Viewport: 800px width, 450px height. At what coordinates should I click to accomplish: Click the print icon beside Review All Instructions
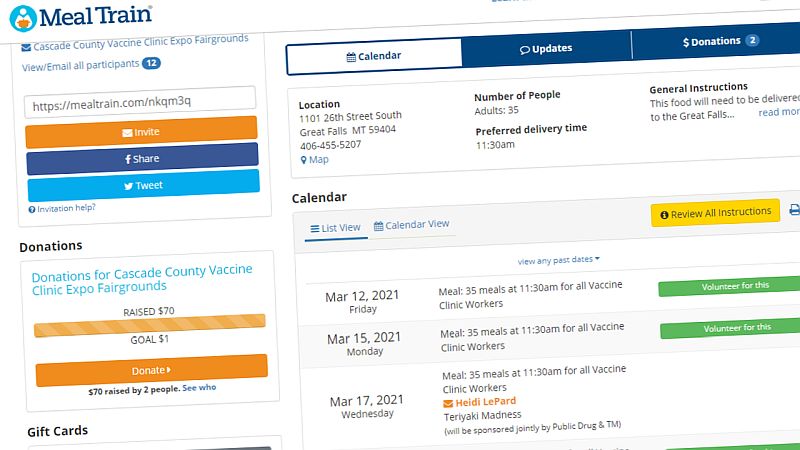tap(794, 211)
